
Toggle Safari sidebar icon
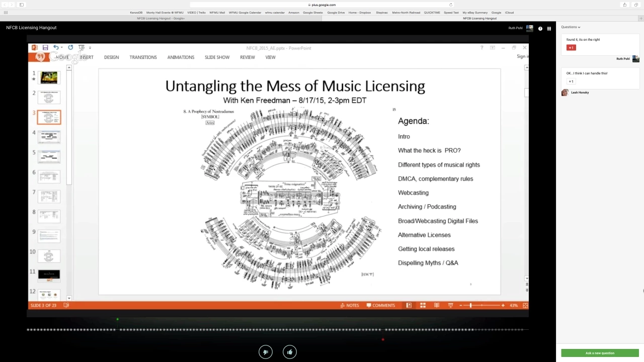[22, 5]
